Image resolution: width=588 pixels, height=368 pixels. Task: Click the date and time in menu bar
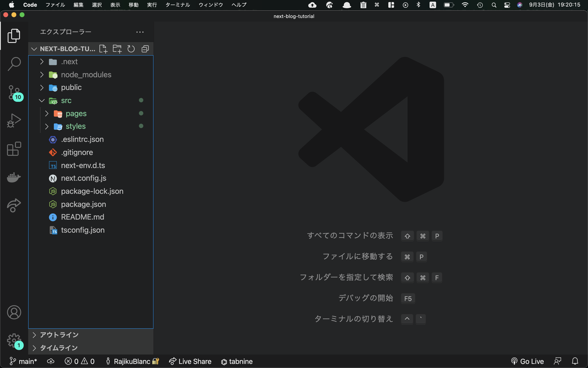click(555, 5)
